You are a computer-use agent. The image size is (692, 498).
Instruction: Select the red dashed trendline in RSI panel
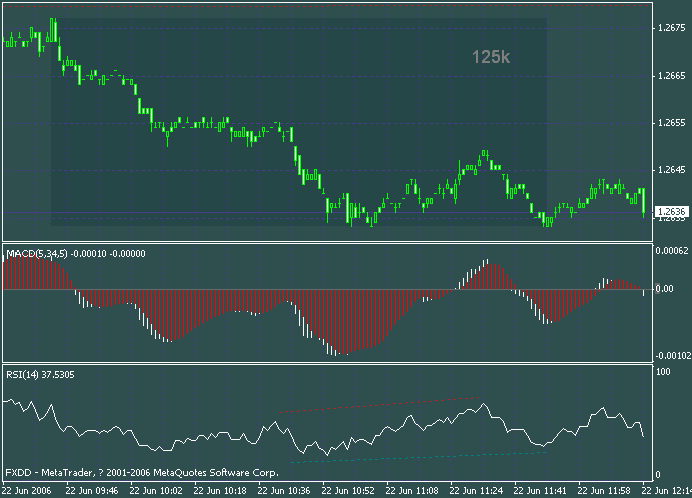coord(380,404)
